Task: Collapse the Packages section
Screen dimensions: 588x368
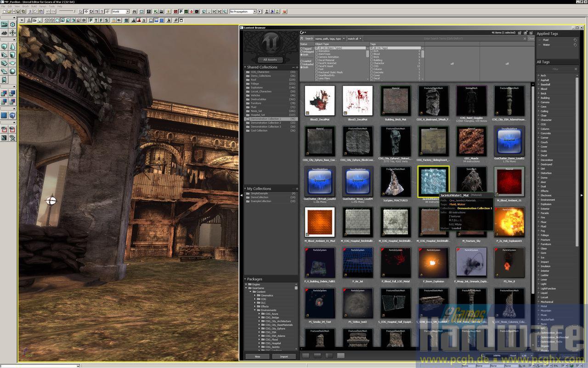Action: 245,279
